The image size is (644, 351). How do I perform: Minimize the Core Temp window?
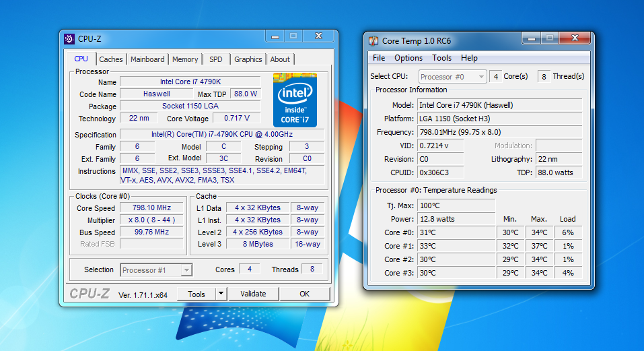(x=532, y=38)
